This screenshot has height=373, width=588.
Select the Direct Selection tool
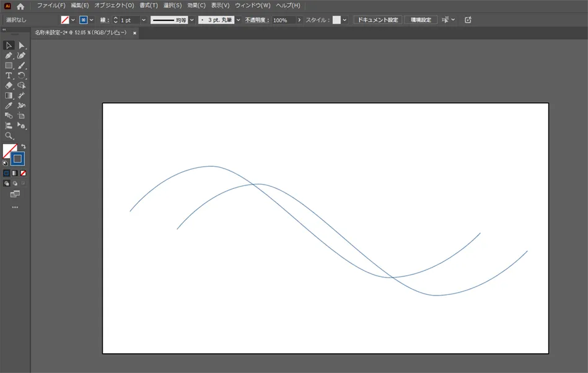pos(21,45)
